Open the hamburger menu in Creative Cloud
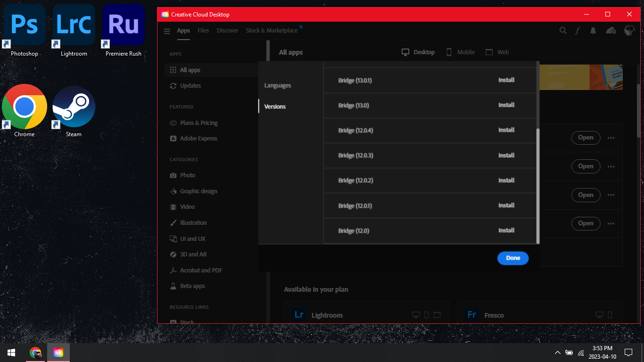This screenshot has width=644, height=362. (x=167, y=31)
